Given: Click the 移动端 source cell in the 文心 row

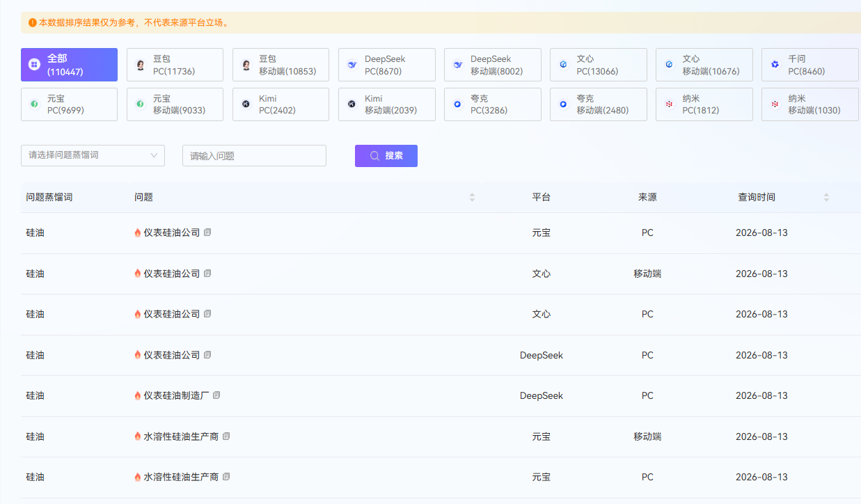Looking at the screenshot, I should 647,274.
